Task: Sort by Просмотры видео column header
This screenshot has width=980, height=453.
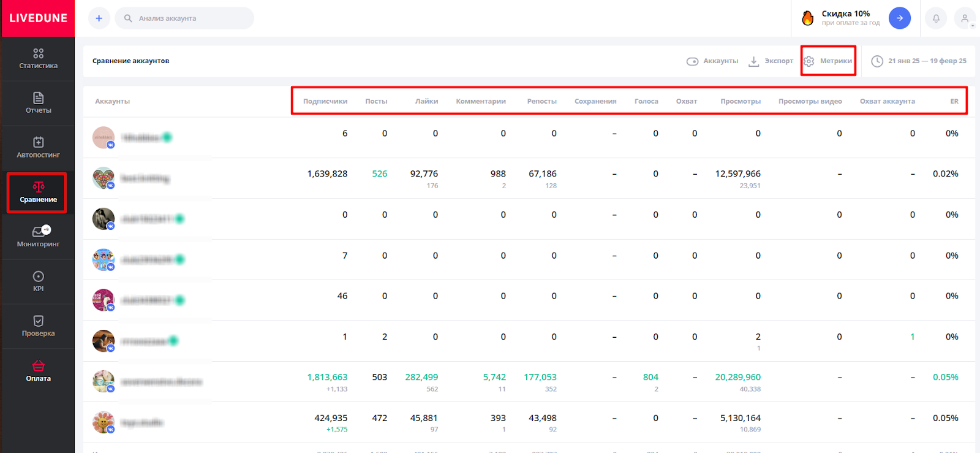Action: click(810, 101)
